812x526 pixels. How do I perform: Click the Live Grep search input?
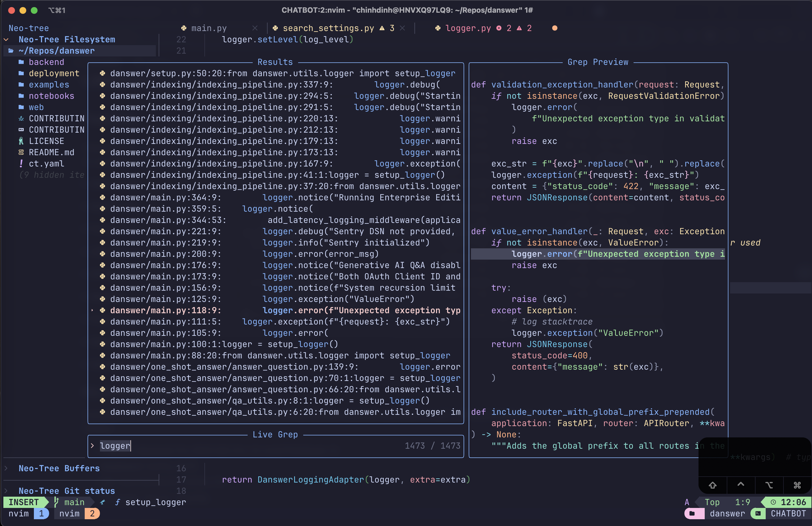coord(239,446)
